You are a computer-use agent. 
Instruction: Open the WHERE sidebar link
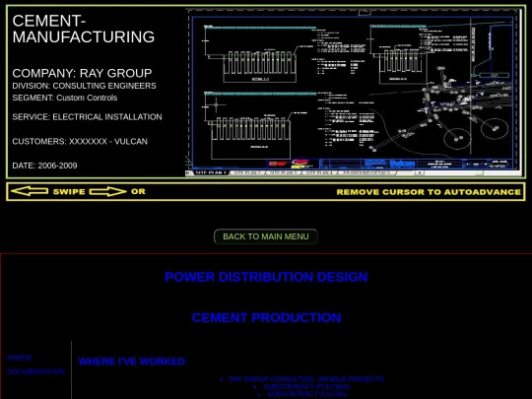[20, 358]
